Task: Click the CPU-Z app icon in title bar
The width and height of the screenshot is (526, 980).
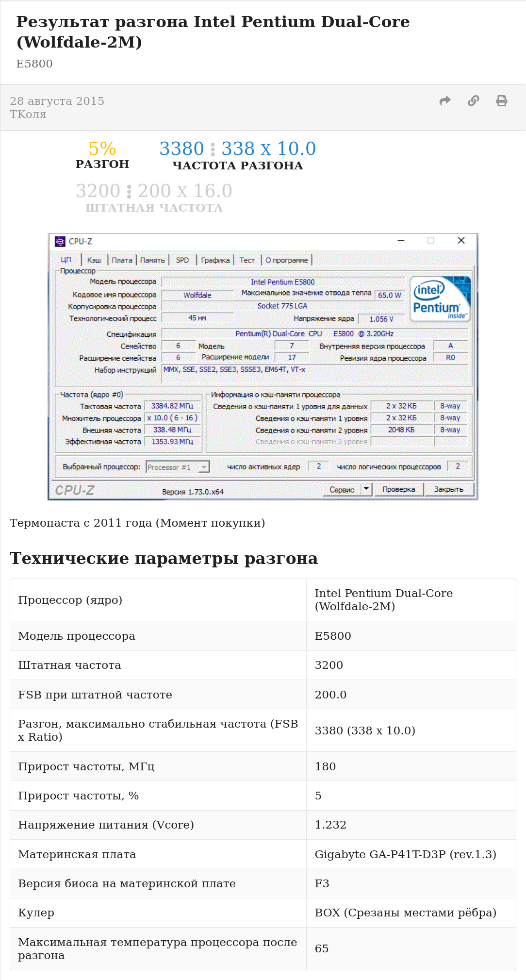Action: pyautogui.click(x=60, y=241)
